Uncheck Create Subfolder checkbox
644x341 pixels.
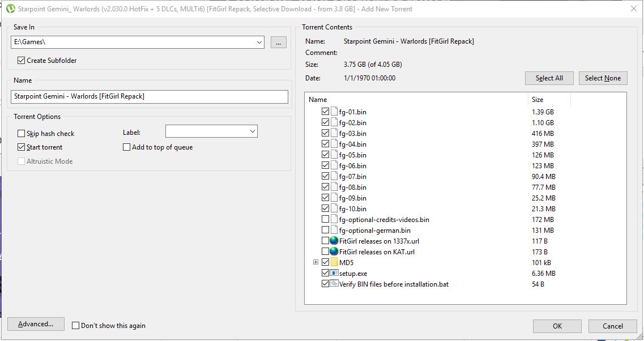coord(22,61)
